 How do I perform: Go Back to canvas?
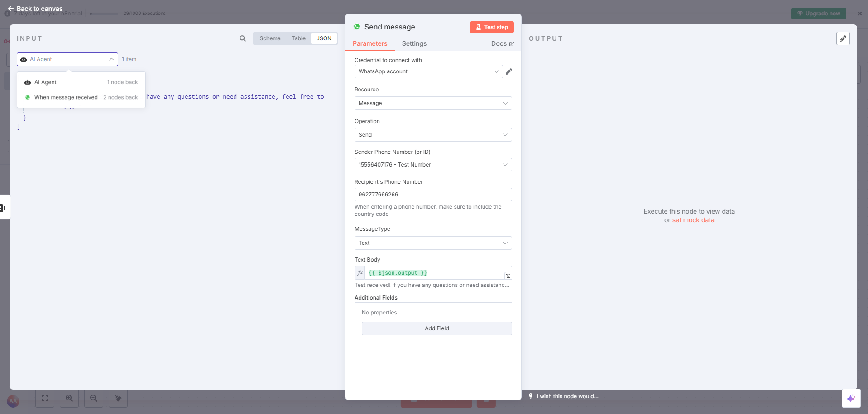tap(35, 9)
